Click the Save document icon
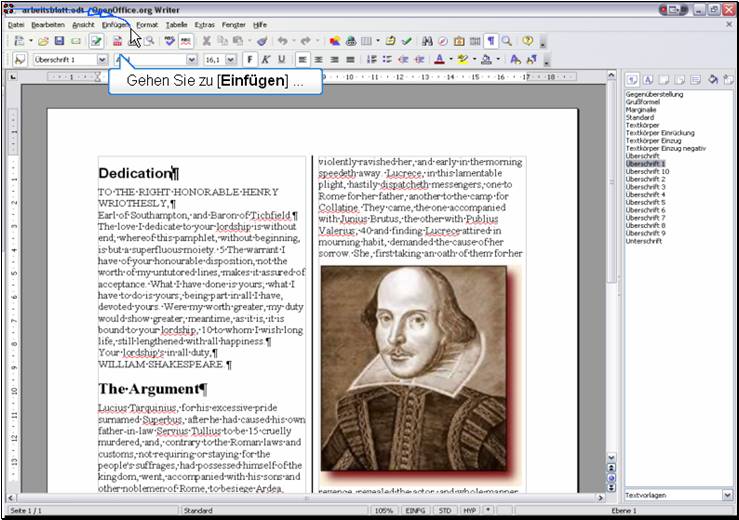Viewport: 739px width, 520px height. click(x=59, y=41)
